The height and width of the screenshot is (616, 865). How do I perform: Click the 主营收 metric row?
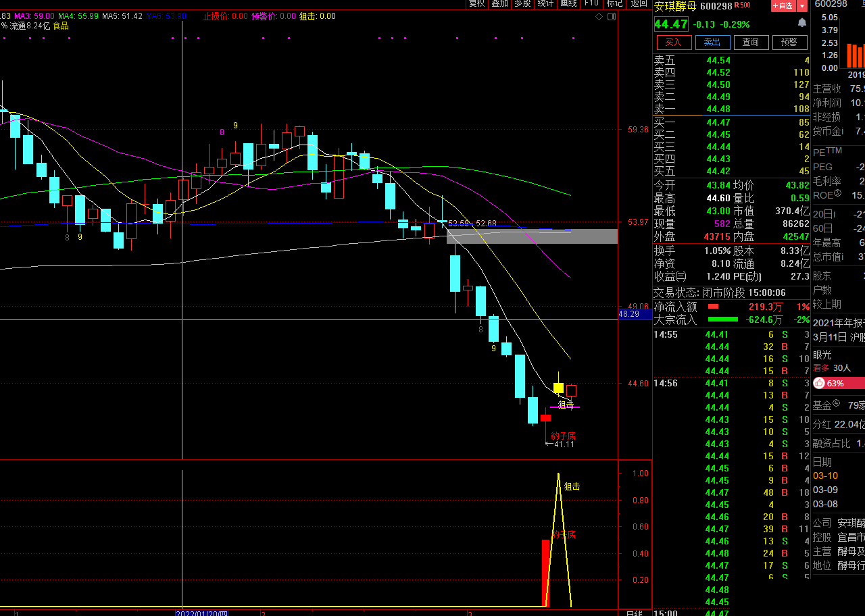tap(838, 88)
